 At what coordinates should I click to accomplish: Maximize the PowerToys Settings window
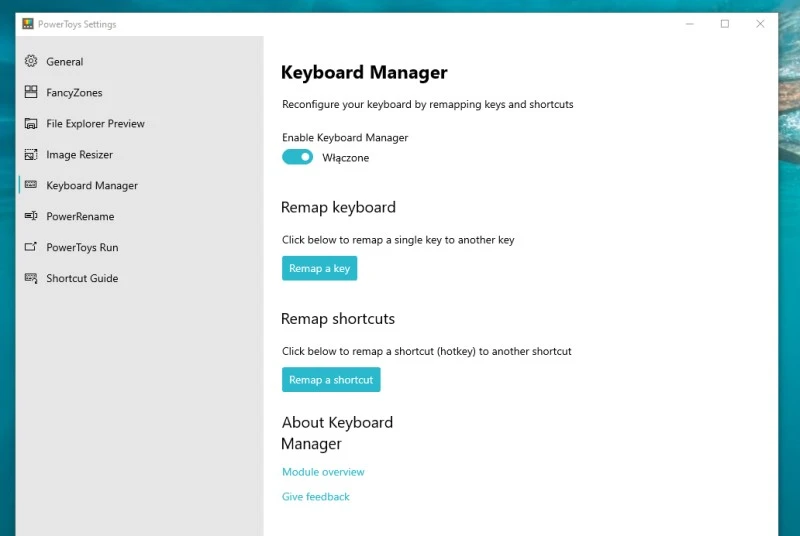725,24
